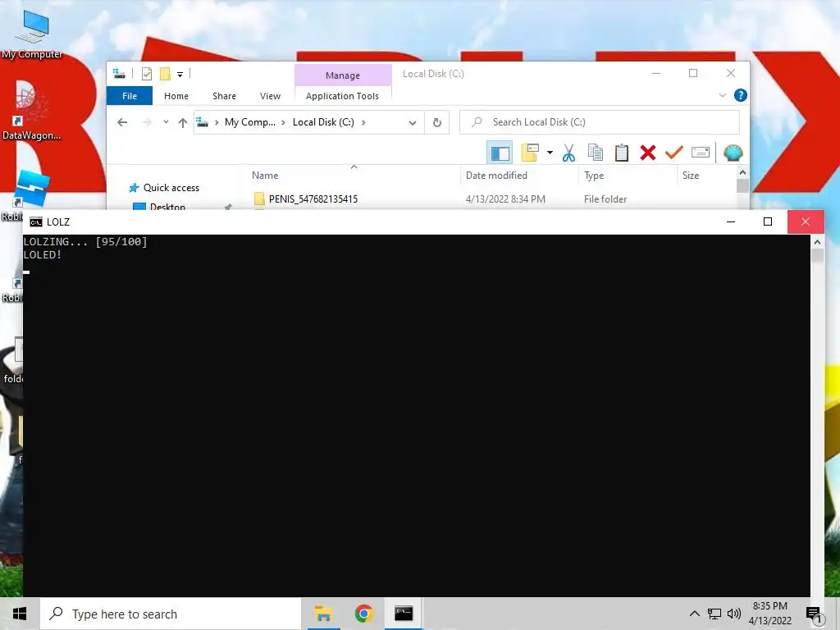Click the new folder icon in Quick Access Toolbar

pos(165,74)
